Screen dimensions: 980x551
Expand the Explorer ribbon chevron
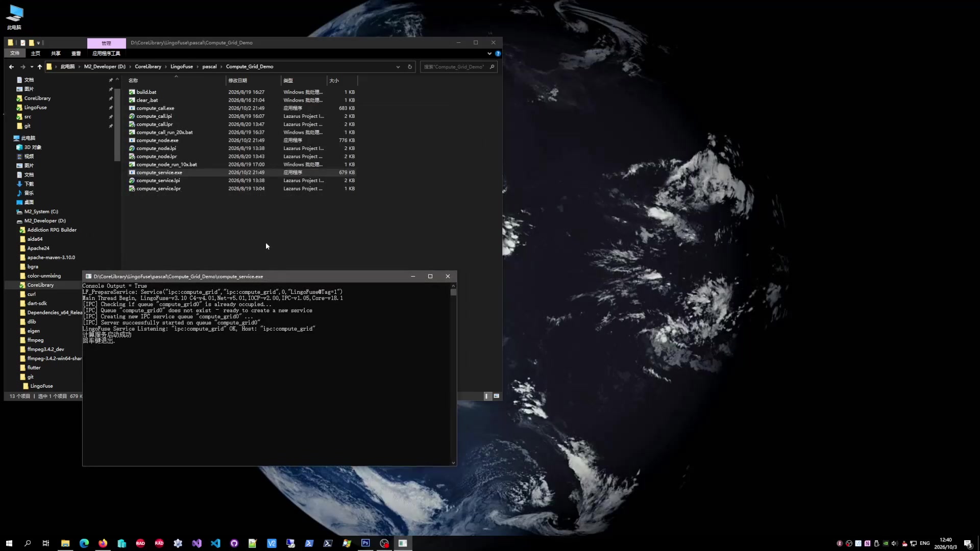(489, 54)
